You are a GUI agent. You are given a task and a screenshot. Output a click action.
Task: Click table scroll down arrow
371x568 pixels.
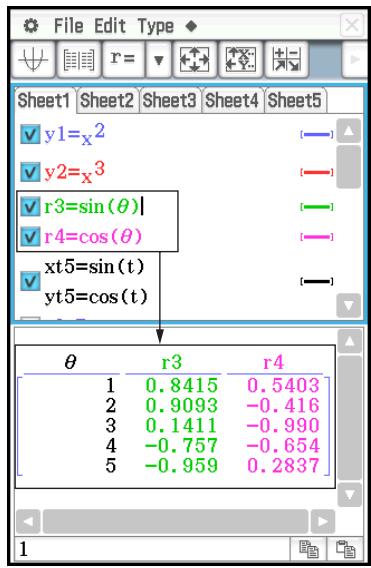pos(350,494)
